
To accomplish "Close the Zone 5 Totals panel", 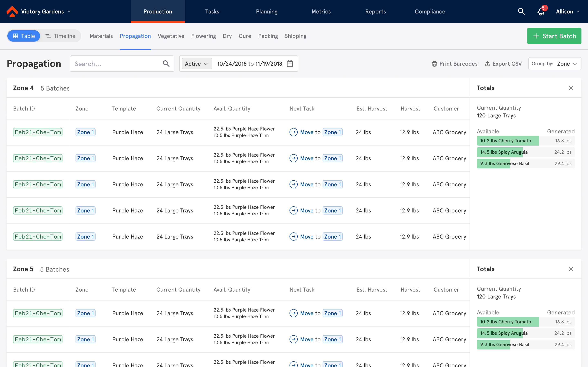I will coord(571,269).
